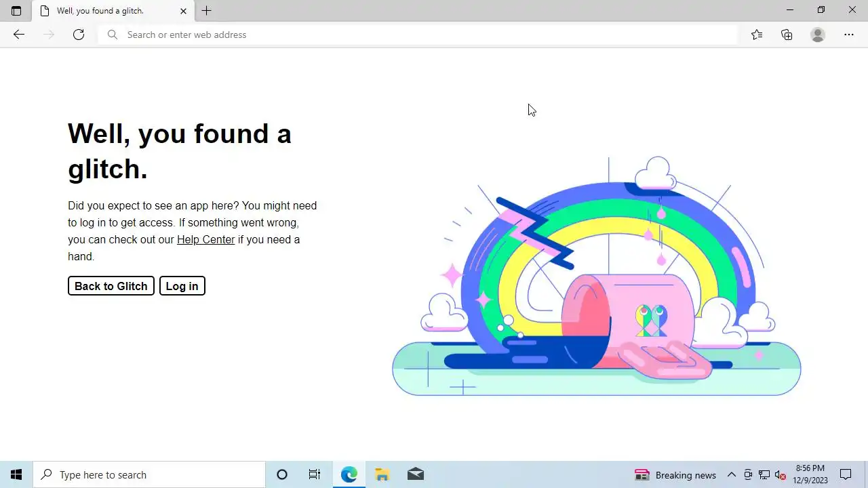Restore down the browser window
This screenshot has height=488, width=868.
[821, 10]
